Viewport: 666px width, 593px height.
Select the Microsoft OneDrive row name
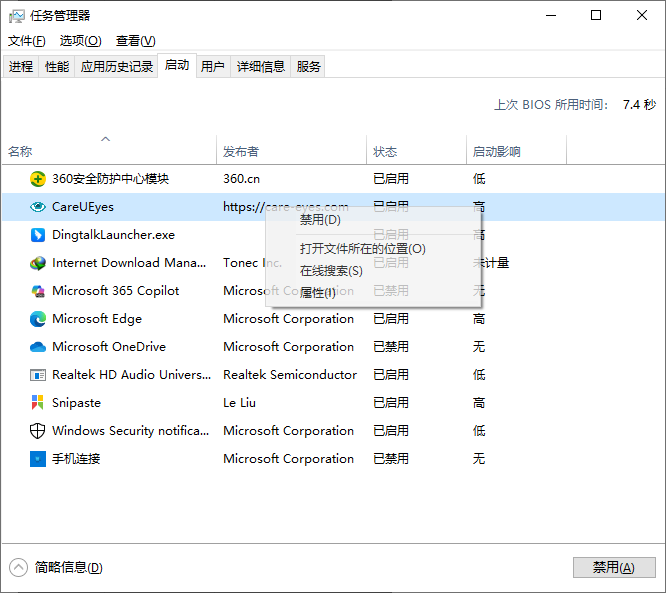[109, 347]
